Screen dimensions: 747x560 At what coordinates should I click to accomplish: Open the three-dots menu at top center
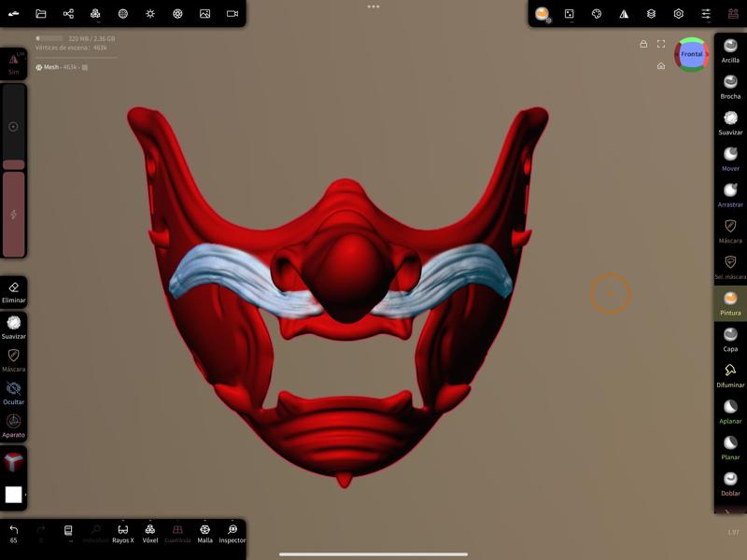(373, 7)
